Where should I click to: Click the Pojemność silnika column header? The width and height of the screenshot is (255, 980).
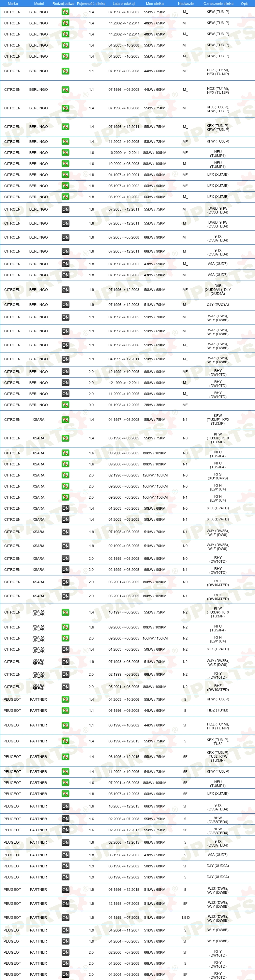(x=91, y=4)
